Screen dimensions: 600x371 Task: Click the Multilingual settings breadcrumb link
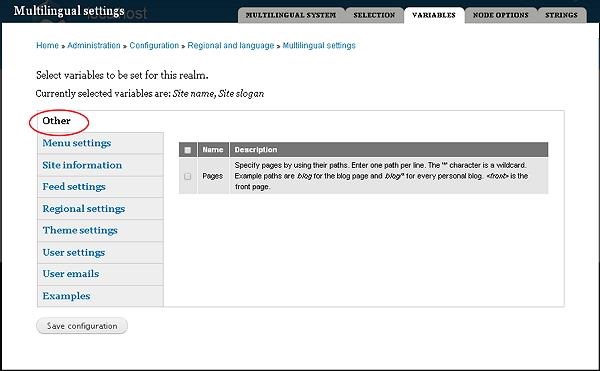(x=319, y=46)
